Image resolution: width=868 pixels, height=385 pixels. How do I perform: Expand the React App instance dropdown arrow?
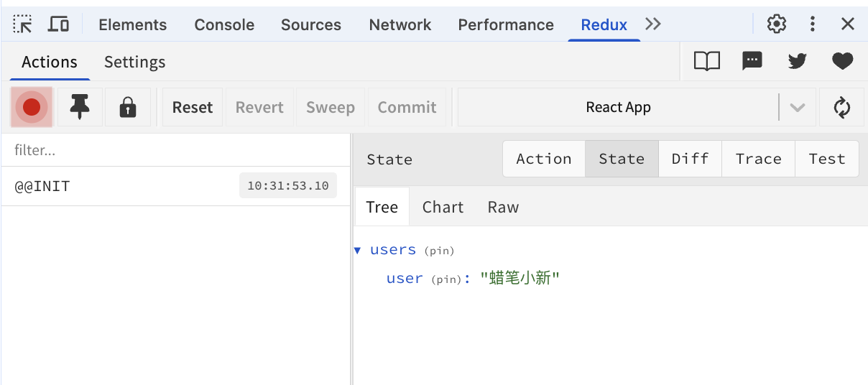click(797, 108)
